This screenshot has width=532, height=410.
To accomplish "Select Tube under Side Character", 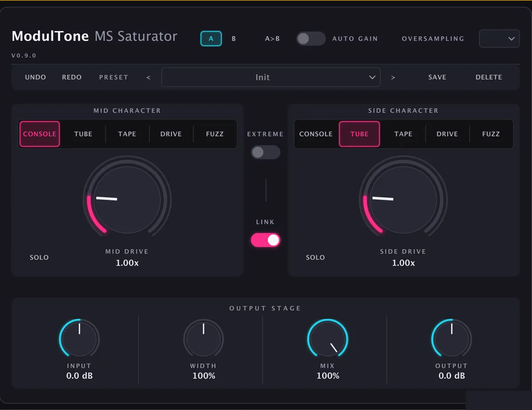I will 360,134.
